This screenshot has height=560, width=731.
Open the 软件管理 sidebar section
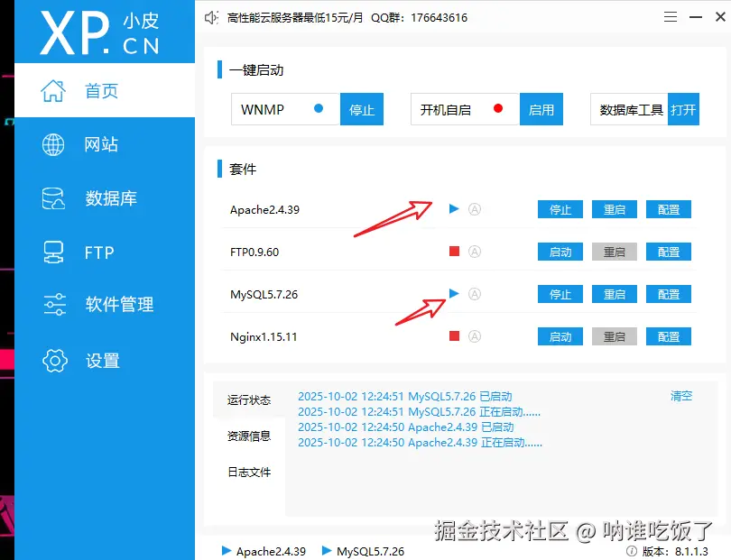(x=105, y=304)
